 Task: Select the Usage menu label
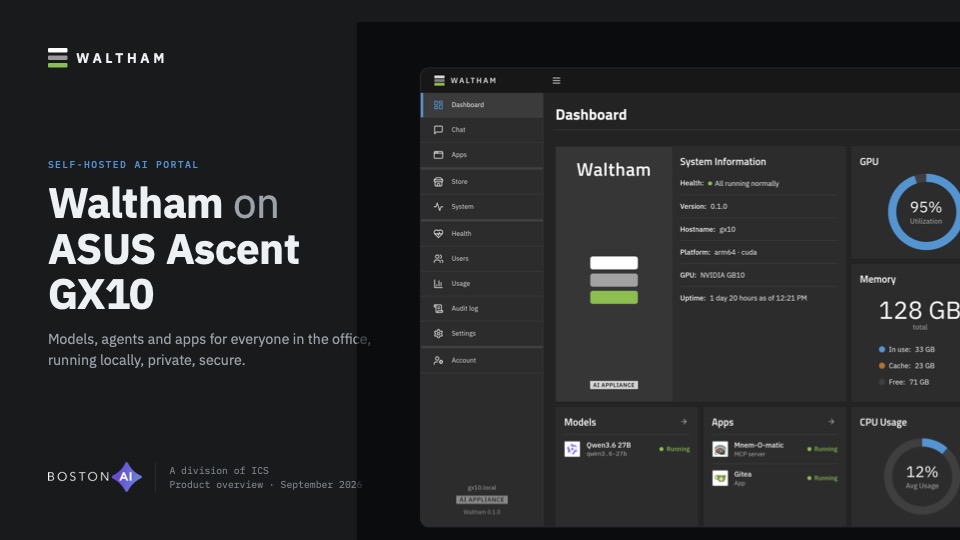460,283
